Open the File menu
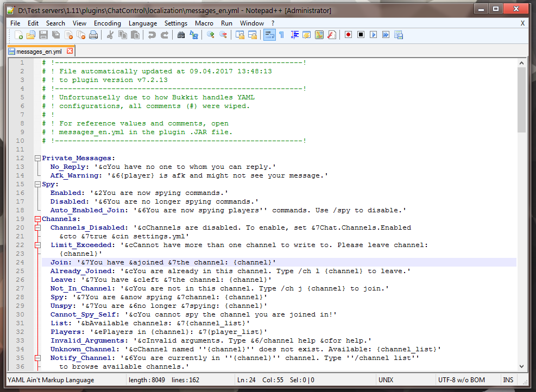Image resolution: width=536 pixels, height=392 pixels. pos(15,23)
